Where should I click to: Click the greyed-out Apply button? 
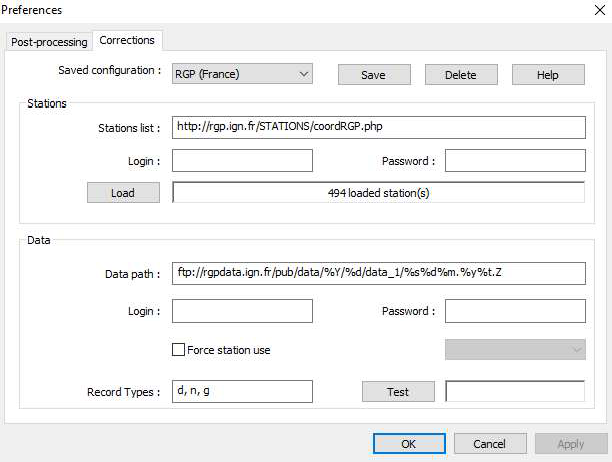click(571, 444)
